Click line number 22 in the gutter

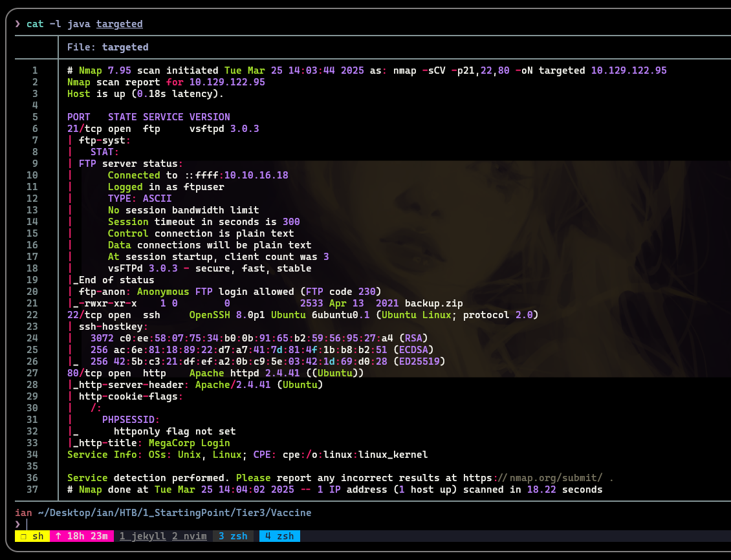click(x=34, y=315)
